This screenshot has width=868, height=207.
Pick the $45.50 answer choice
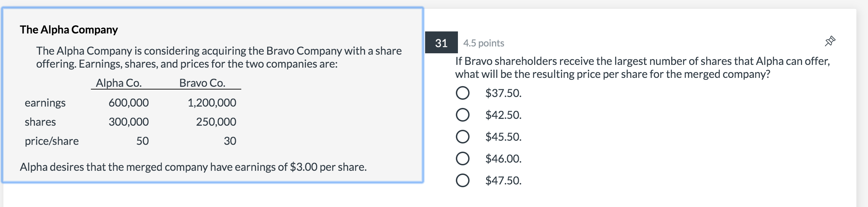click(462, 137)
